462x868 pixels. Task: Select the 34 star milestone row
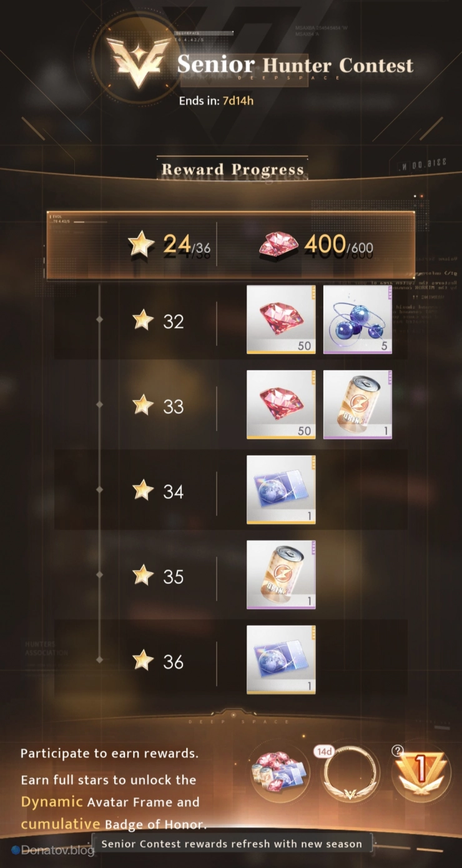[x=231, y=491]
